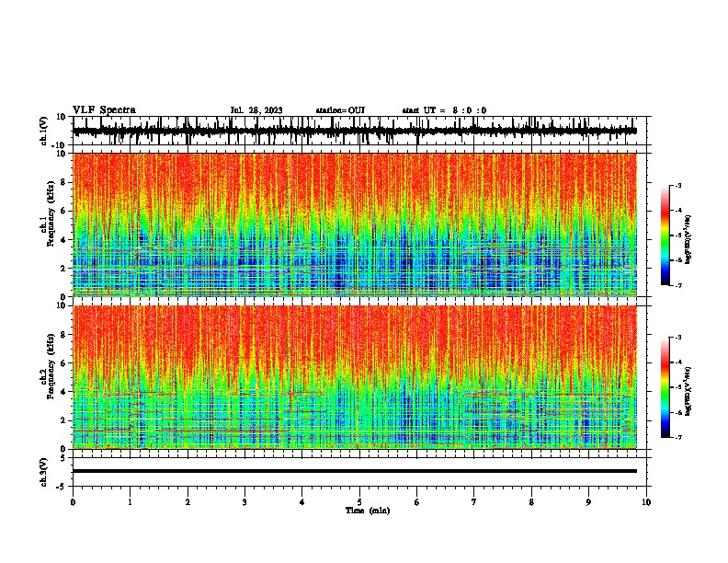The image size is (728, 563).
Task: Click the time axis tick label '10'
Action: coord(646,502)
